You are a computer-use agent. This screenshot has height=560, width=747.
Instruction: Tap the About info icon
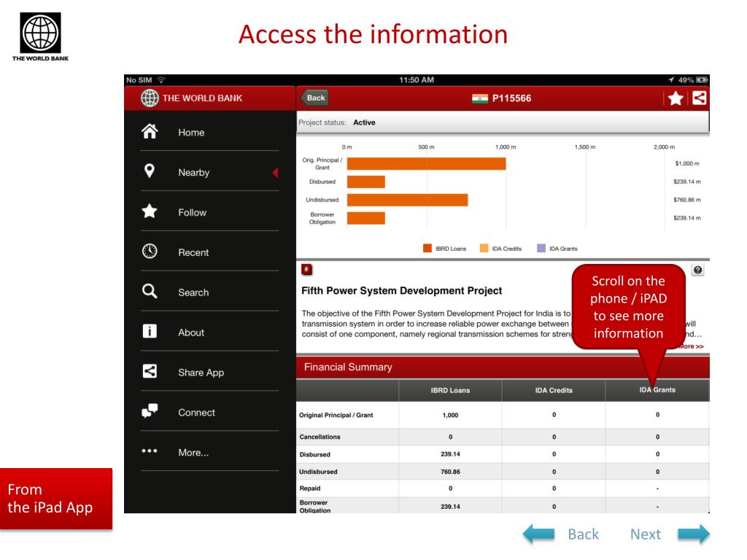(x=150, y=331)
